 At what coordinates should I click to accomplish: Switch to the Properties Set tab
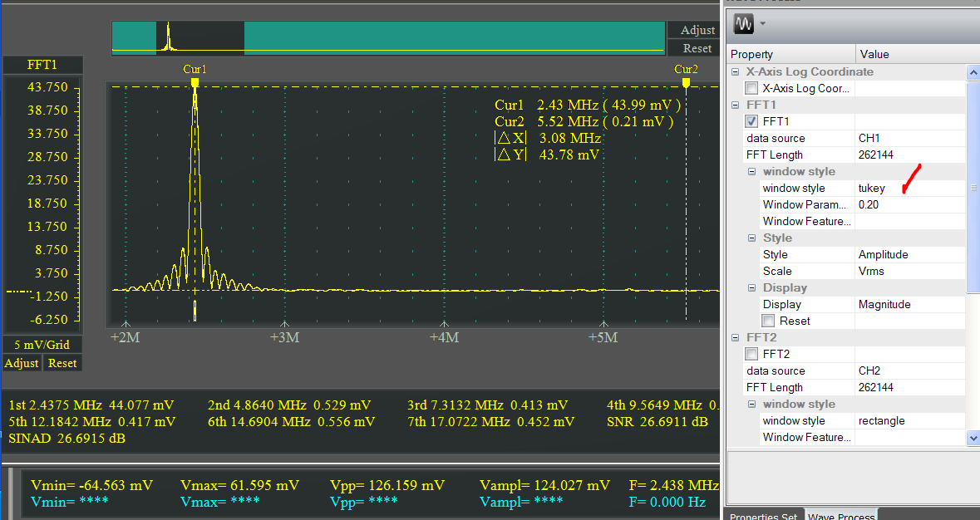tap(763, 515)
